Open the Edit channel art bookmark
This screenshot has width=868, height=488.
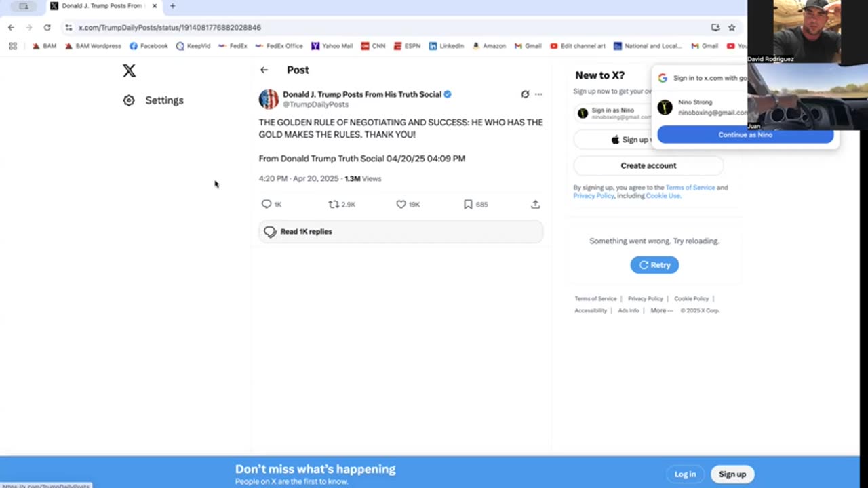pos(578,46)
